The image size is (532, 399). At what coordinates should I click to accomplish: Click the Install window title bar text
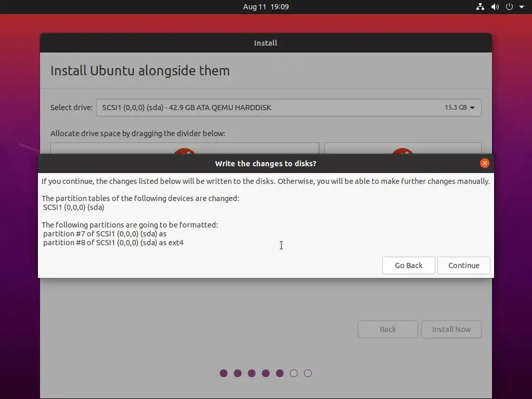(x=265, y=43)
